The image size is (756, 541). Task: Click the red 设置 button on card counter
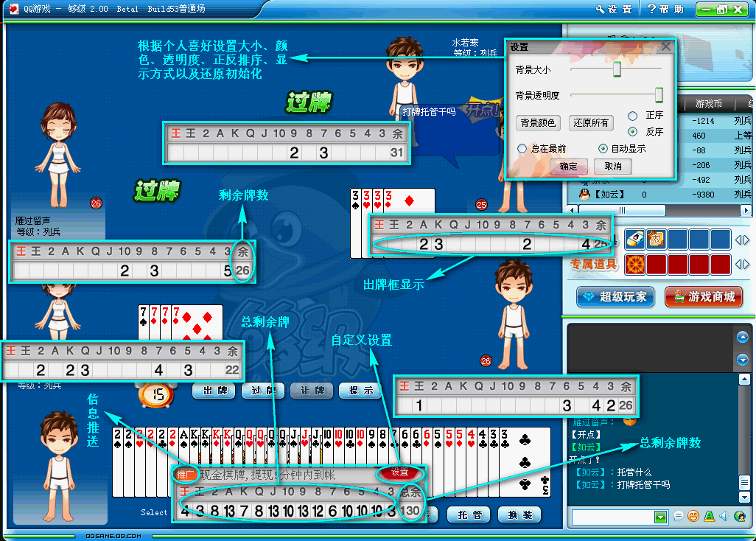(399, 472)
